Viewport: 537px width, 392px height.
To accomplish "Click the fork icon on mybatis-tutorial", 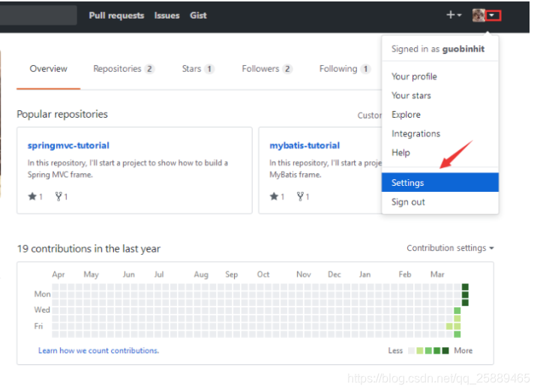I will [300, 196].
